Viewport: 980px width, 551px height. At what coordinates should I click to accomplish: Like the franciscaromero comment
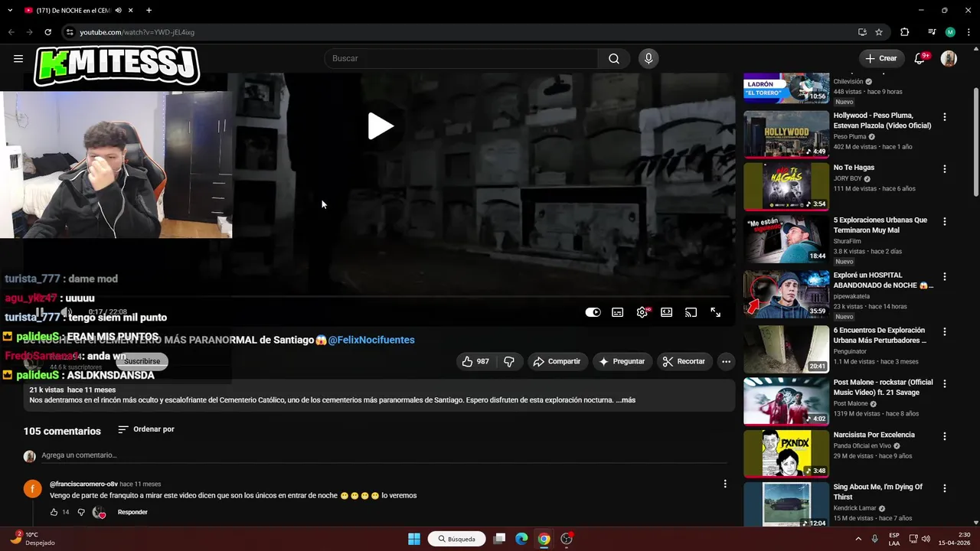click(54, 512)
